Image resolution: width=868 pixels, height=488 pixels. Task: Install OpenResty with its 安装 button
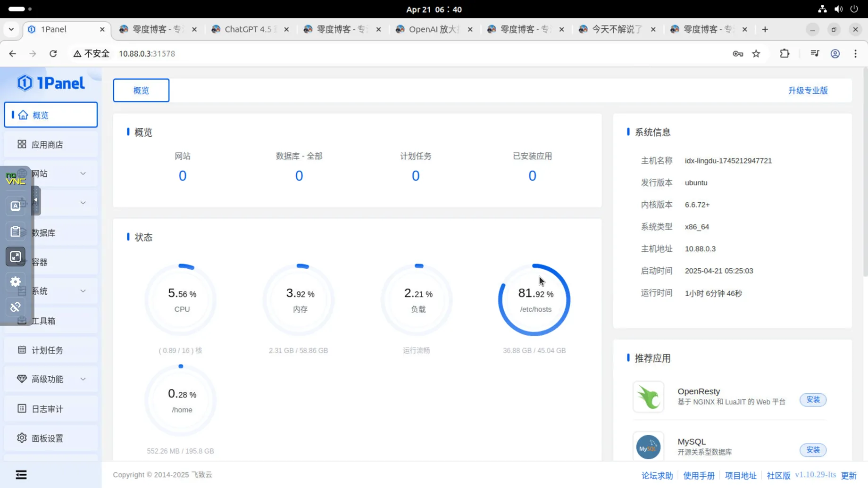[812, 399]
